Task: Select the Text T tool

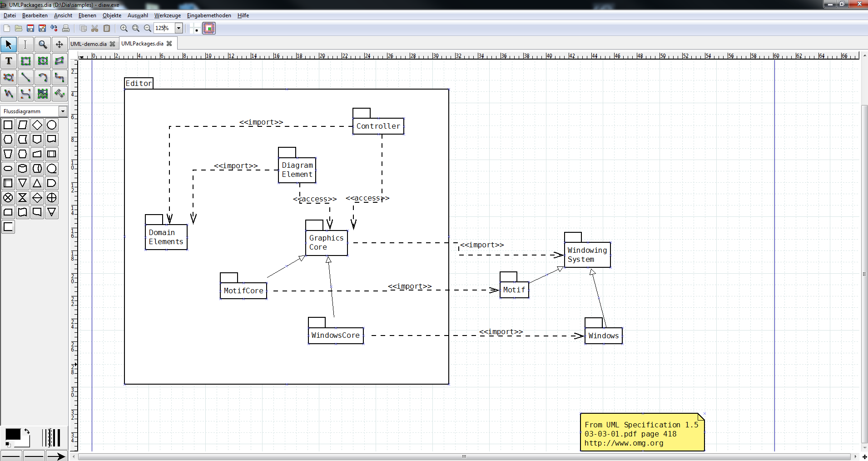Action: (x=9, y=61)
